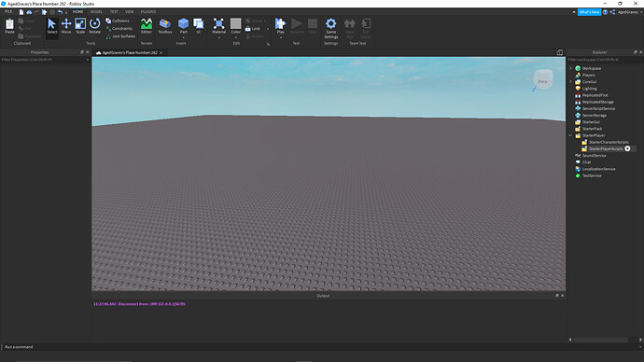644x362 pixels.
Task: Select StarterCharacterScripts in Explorer
Action: point(609,142)
